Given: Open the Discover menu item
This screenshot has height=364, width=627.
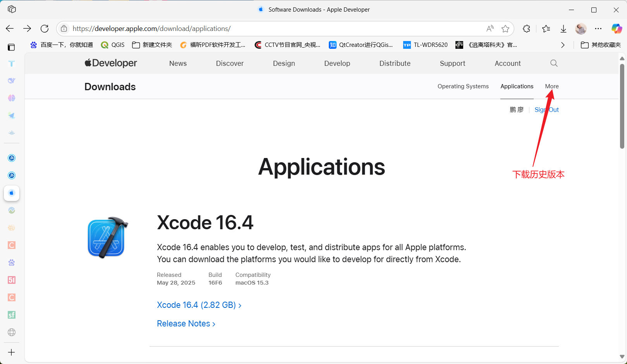Looking at the screenshot, I should (x=230, y=64).
